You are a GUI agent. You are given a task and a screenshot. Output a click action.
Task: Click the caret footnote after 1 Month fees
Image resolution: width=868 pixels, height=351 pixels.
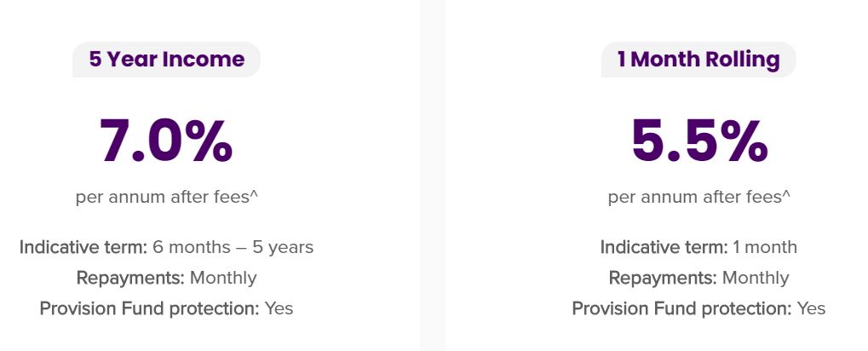786,194
